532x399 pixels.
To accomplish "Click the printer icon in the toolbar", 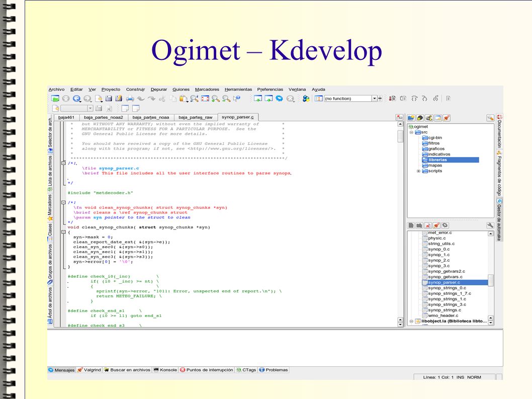I will point(130,99).
